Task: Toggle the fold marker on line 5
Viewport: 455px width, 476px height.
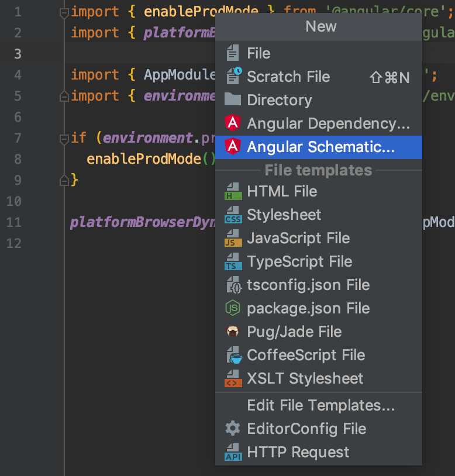Action: [64, 96]
